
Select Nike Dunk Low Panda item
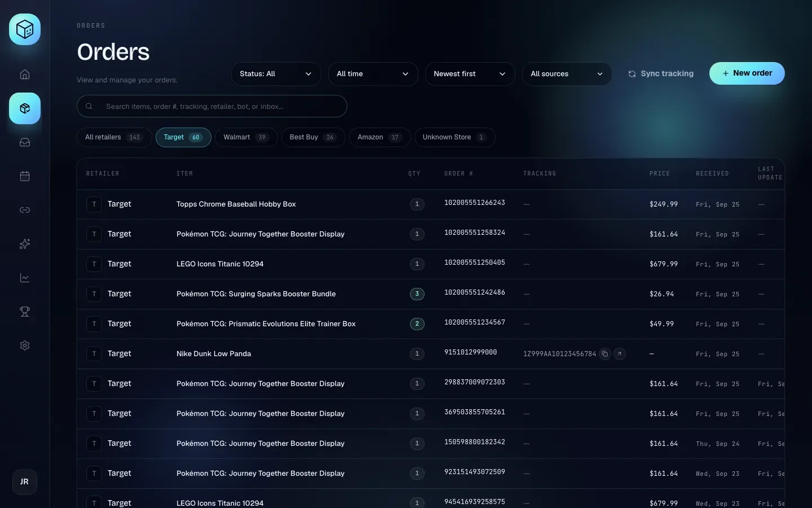(214, 354)
